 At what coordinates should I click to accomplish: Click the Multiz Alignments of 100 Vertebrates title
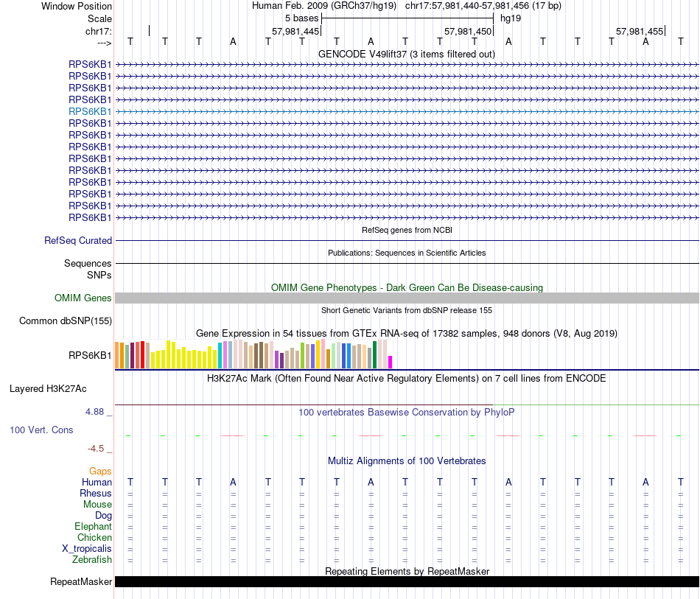click(x=407, y=460)
